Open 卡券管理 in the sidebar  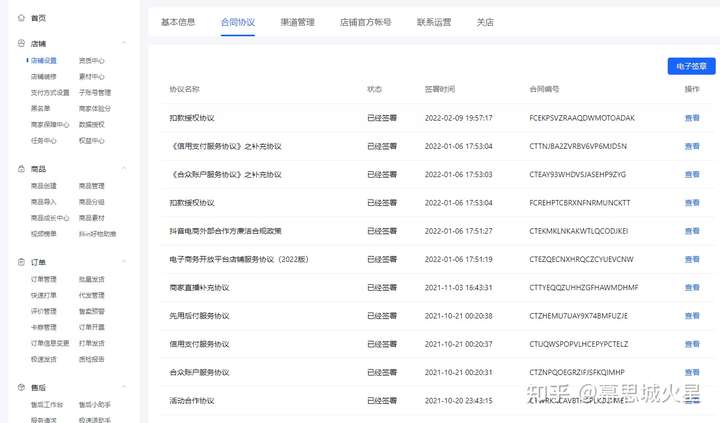pyautogui.click(x=44, y=327)
